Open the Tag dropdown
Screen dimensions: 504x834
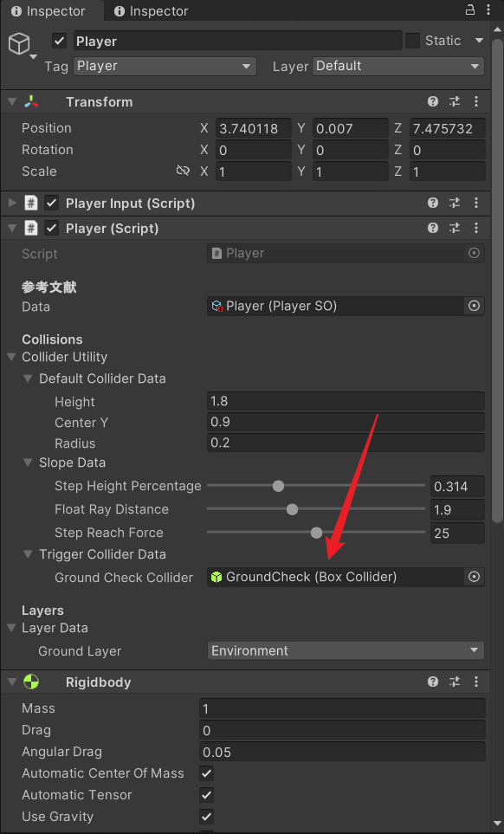click(165, 67)
